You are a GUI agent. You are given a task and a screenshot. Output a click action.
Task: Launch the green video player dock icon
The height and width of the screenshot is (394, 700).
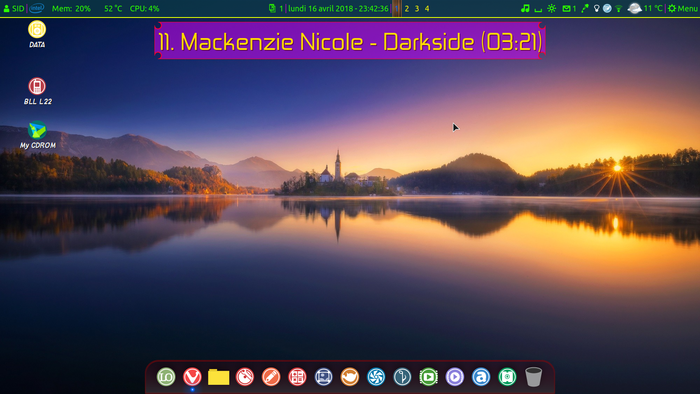point(429,377)
